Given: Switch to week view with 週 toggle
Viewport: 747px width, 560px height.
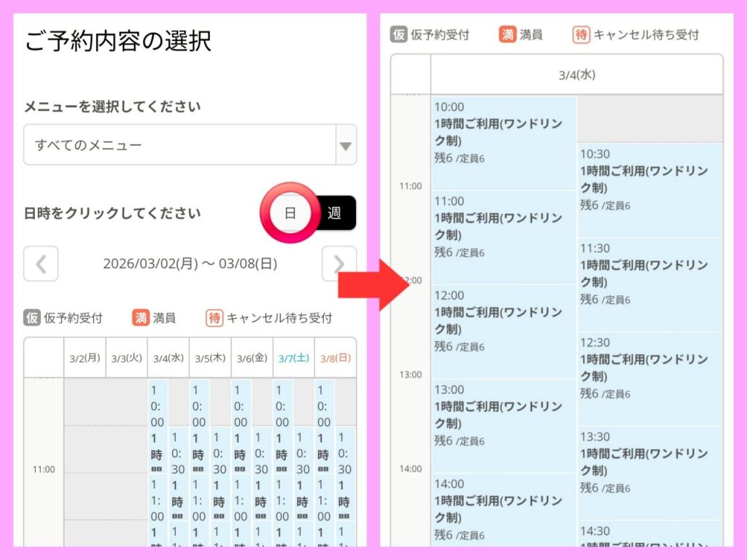Looking at the screenshot, I should tap(334, 213).
